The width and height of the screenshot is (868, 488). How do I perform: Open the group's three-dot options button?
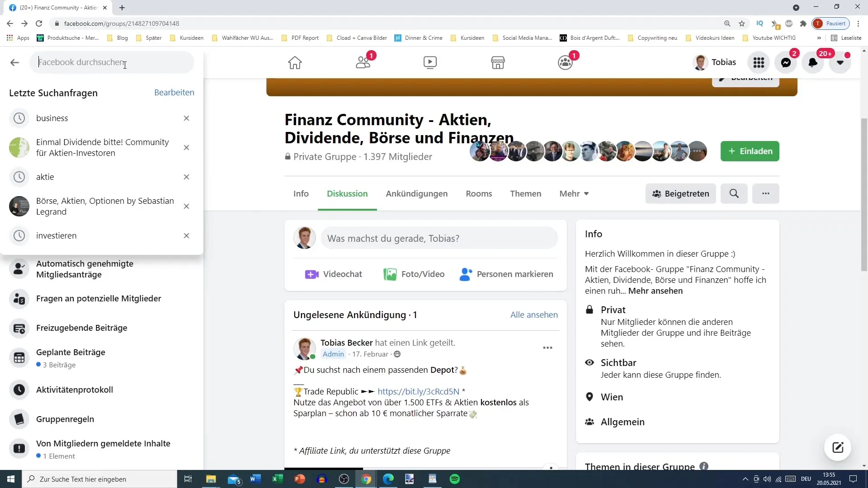click(x=765, y=193)
